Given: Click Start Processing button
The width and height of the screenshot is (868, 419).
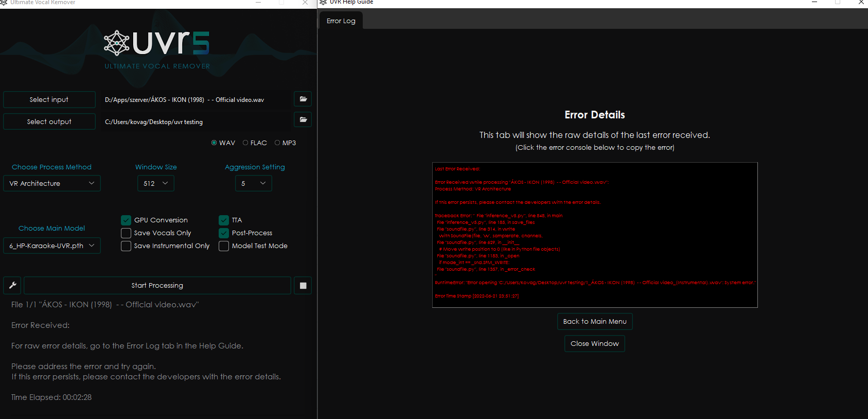Looking at the screenshot, I should point(157,285).
